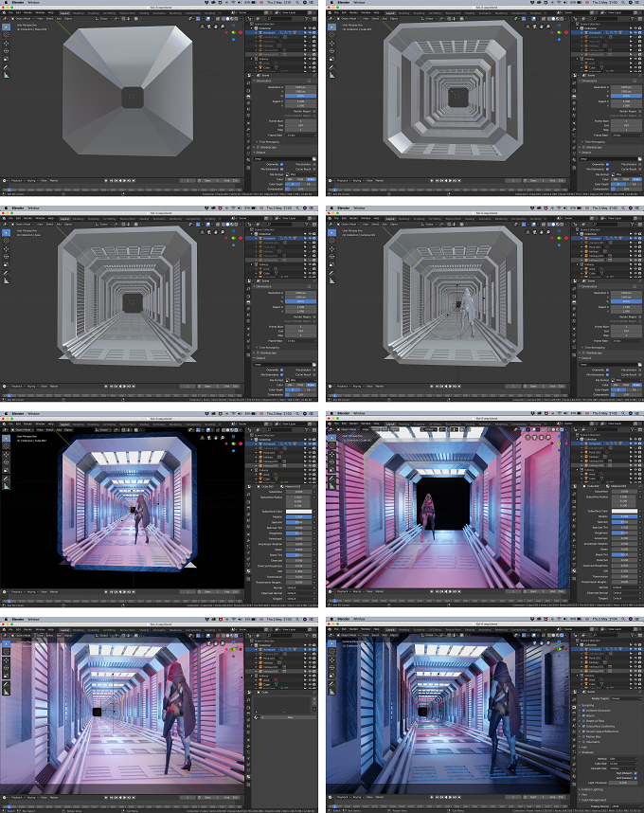644x813 pixels.
Task: Click the New material button in the pink close-up screenshot
Action: (x=289, y=717)
